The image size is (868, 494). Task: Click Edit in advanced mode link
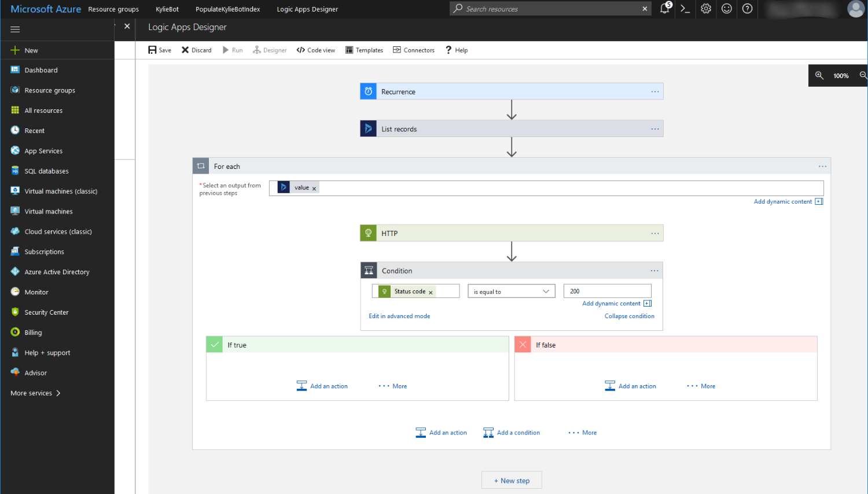tap(399, 316)
